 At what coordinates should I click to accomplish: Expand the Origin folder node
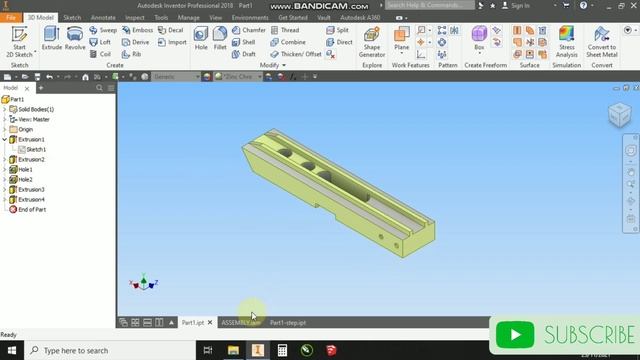pos(5,129)
